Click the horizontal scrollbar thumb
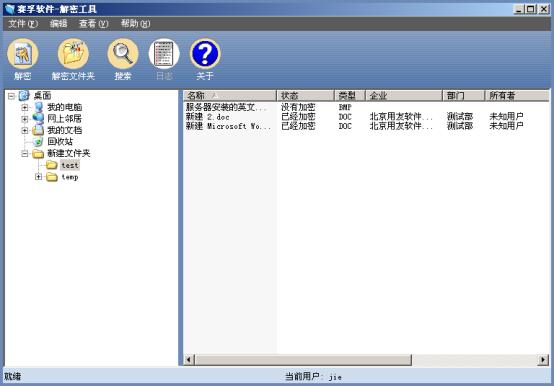The width and height of the screenshot is (554, 386). (303, 360)
